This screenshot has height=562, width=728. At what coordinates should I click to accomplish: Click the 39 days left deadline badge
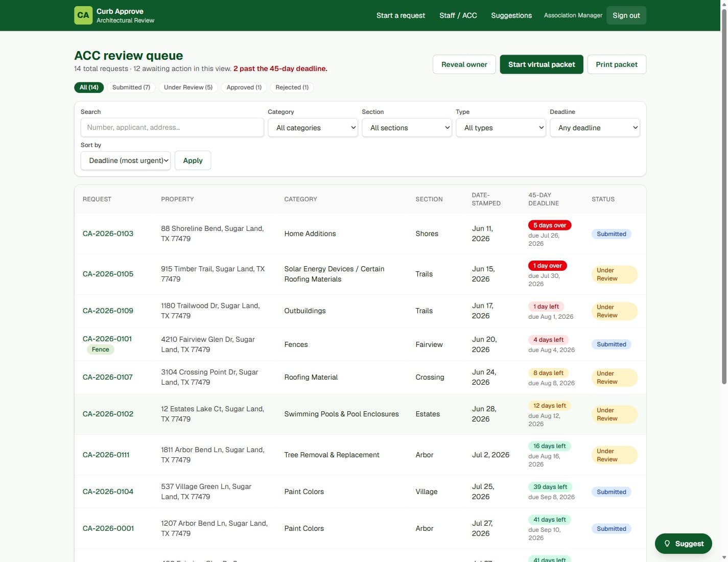(550, 487)
